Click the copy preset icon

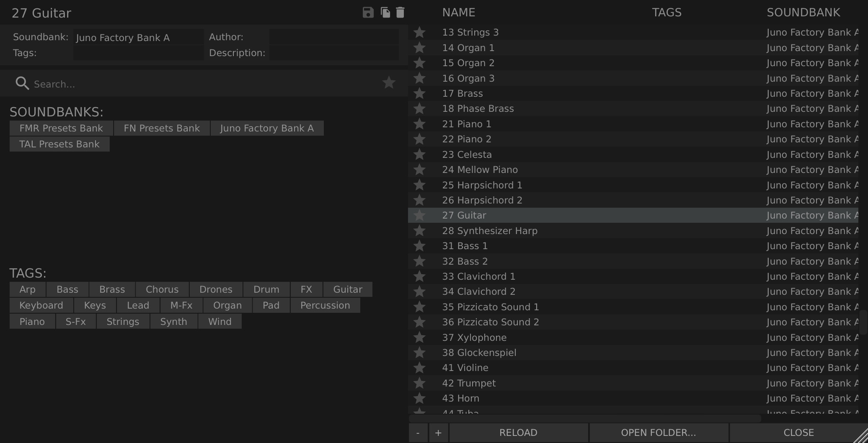385,13
